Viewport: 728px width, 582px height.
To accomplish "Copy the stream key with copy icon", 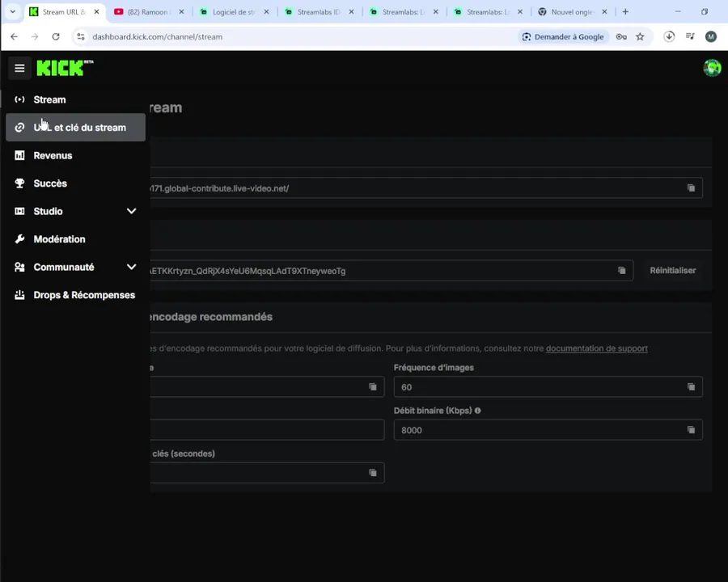I will (622, 271).
